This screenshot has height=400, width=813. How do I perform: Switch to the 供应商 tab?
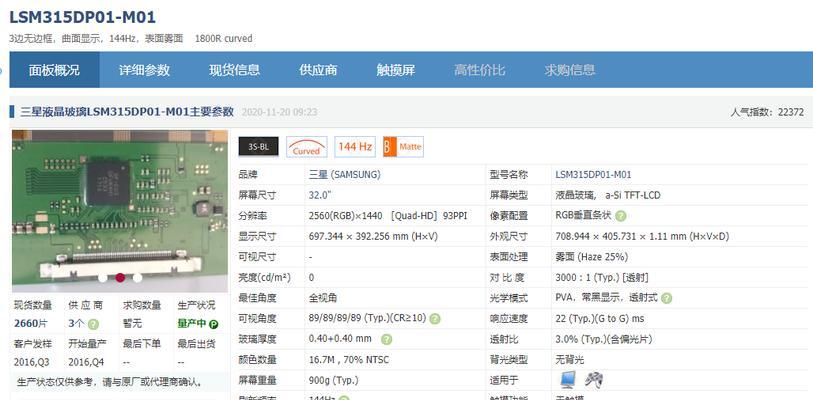point(318,70)
